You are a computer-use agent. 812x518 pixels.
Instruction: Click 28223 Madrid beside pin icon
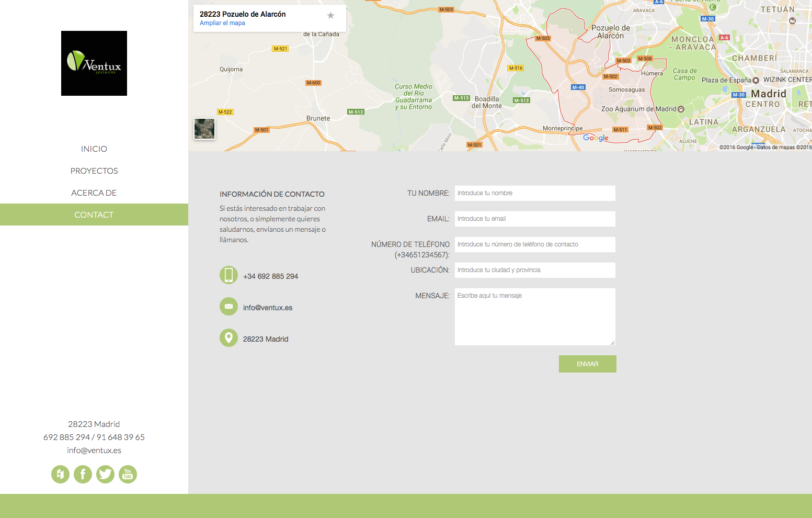click(266, 339)
